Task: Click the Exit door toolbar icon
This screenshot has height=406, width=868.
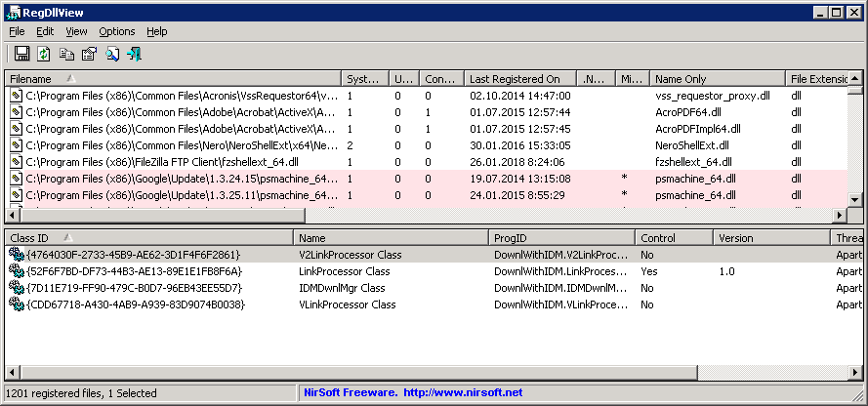Action: (135, 54)
